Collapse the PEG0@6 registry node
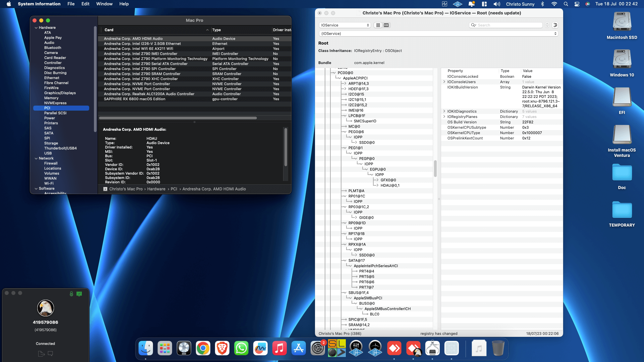This screenshot has height=362, width=644. point(344,132)
